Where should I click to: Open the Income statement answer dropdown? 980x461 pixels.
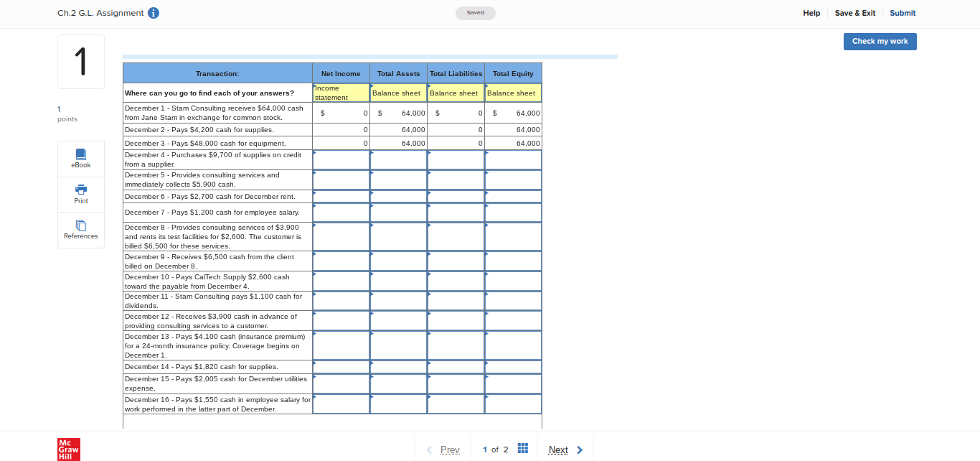click(340, 92)
